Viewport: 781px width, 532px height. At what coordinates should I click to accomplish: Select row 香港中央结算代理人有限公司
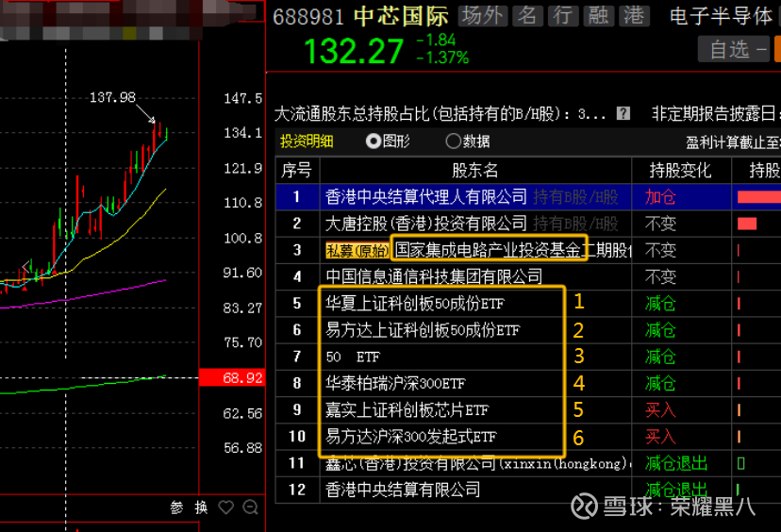(528, 197)
